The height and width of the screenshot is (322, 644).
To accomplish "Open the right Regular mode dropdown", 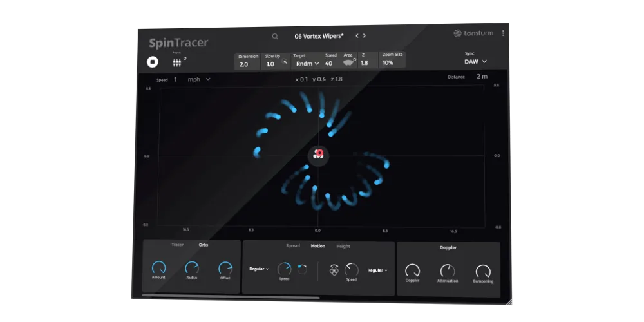I will [x=377, y=270].
